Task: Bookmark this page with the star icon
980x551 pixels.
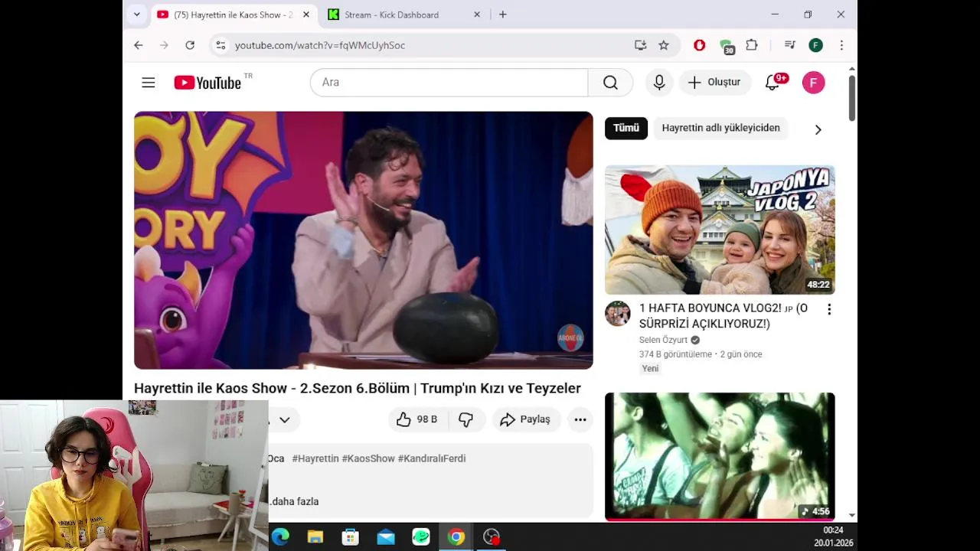Action: (664, 45)
